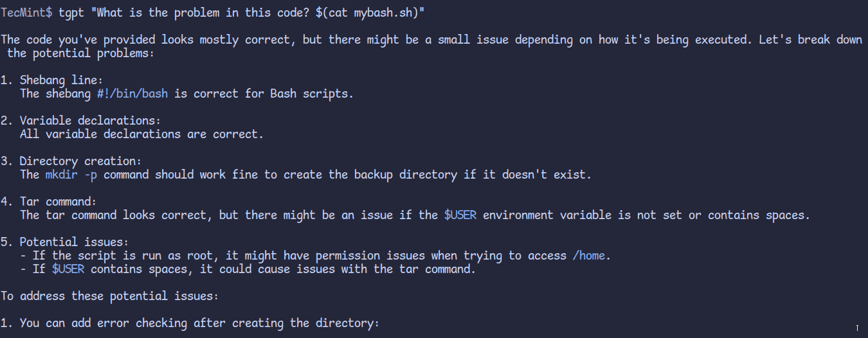The height and width of the screenshot is (338, 868).
Task: Click the $USER variable in the tar section
Action: tap(460, 215)
